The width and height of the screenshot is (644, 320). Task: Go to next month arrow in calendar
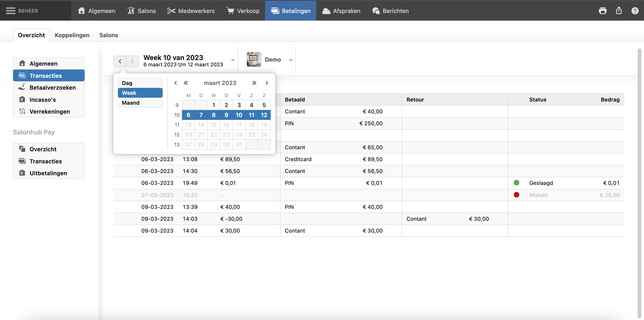(x=267, y=83)
